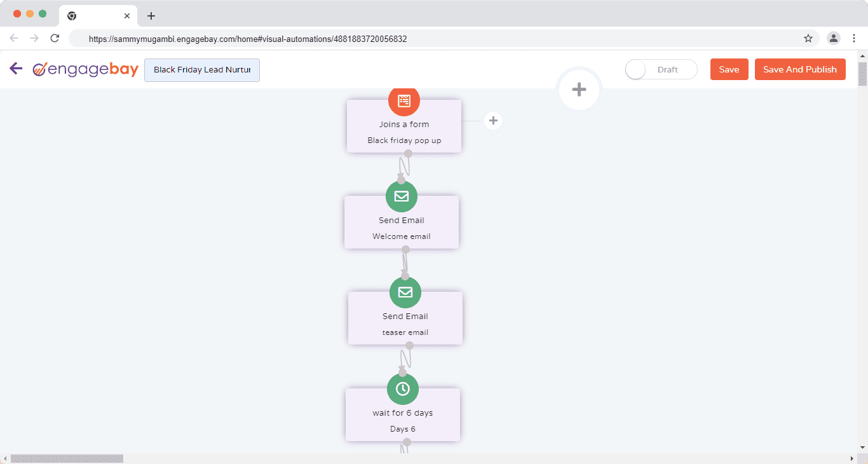
Task: Click the scroll right arrow
Action: point(852,458)
